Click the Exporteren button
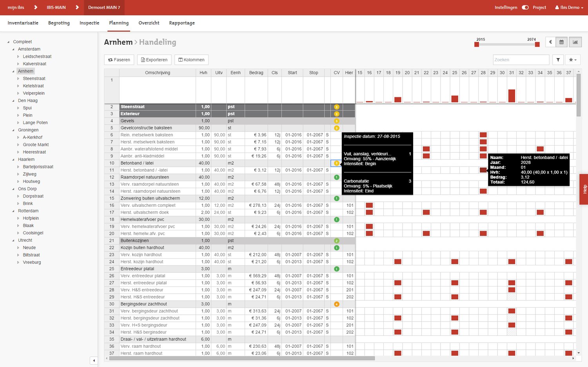The image size is (588, 367). (x=154, y=60)
